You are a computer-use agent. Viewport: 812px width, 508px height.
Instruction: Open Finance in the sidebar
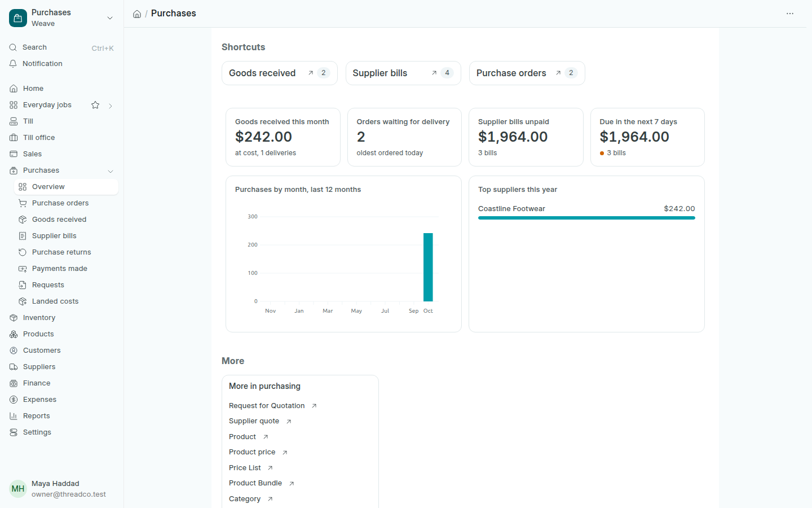61,383
